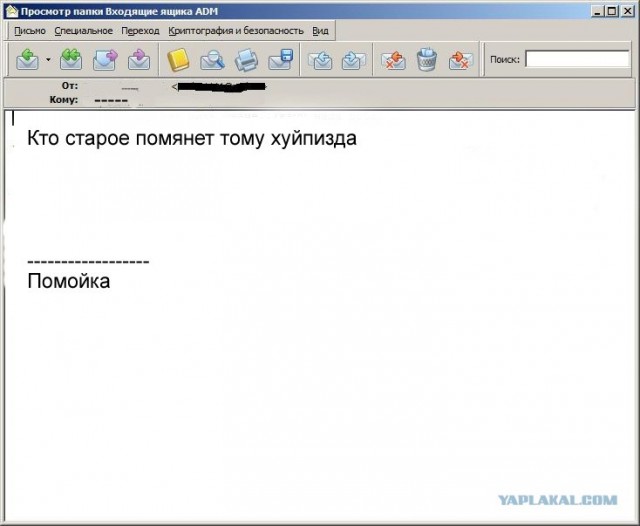Print the message with the printer icon
This screenshot has width=640, height=526.
246,60
